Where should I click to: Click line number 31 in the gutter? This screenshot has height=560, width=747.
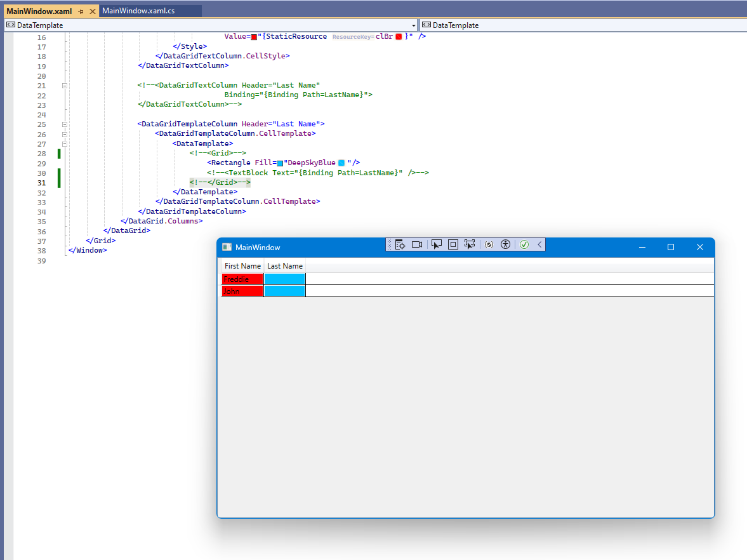[x=42, y=183]
